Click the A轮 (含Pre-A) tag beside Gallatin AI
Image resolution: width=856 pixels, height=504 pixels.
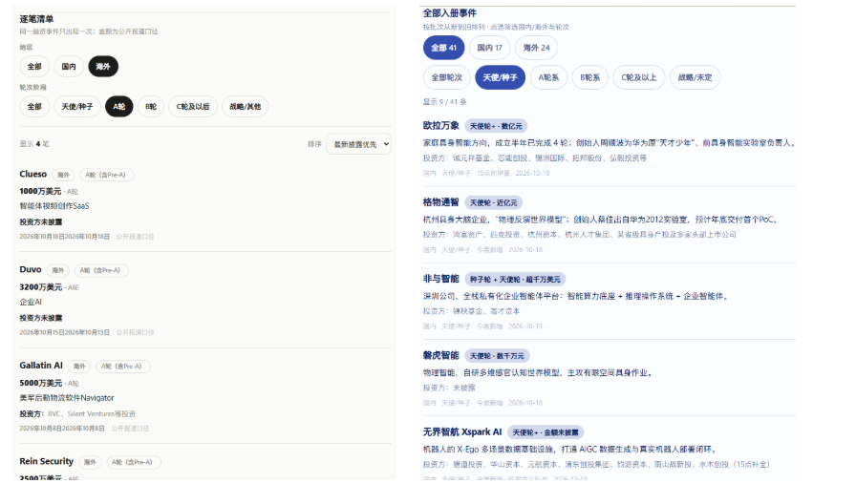(121, 367)
